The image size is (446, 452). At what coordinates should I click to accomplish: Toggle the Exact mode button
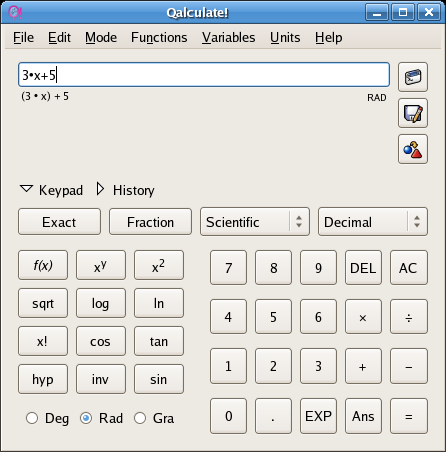(59, 222)
